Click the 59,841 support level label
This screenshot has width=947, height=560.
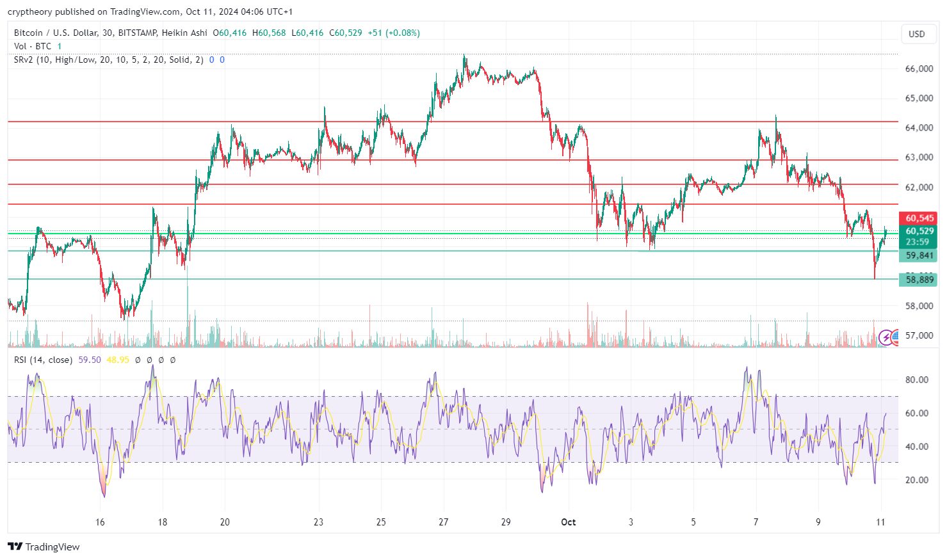click(x=919, y=255)
